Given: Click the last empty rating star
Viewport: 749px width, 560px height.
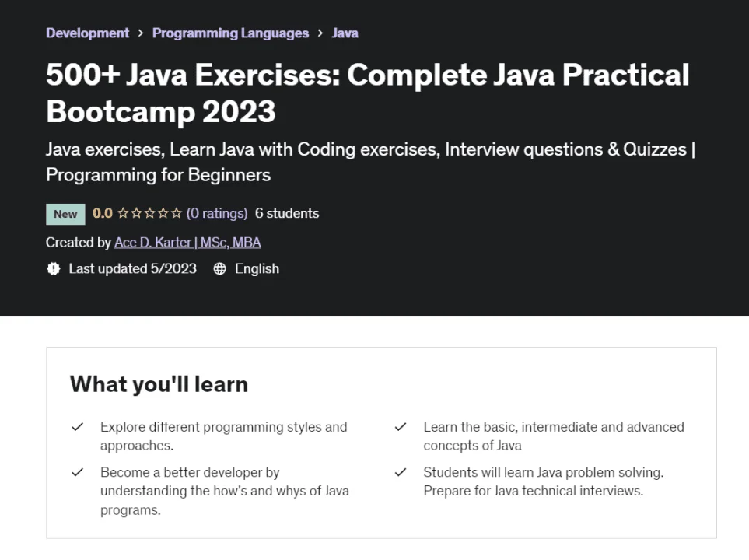Looking at the screenshot, I should click(x=177, y=213).
